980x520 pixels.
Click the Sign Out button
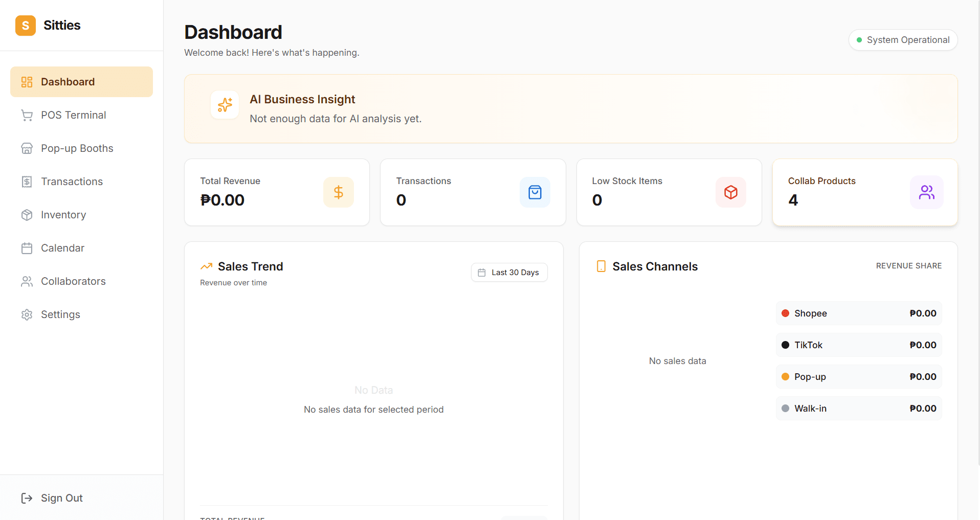click(81, 498)
